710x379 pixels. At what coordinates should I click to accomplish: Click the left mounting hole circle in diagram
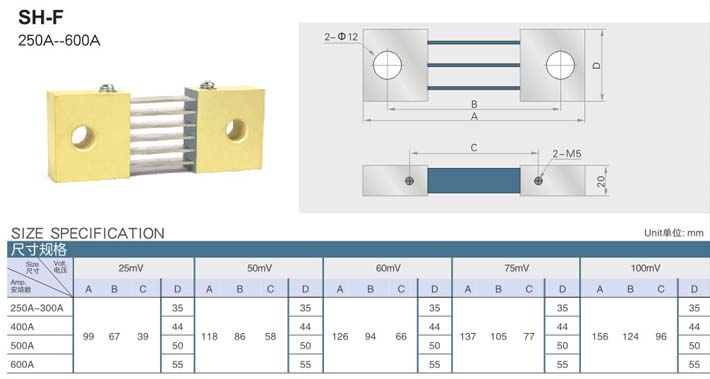387,65
